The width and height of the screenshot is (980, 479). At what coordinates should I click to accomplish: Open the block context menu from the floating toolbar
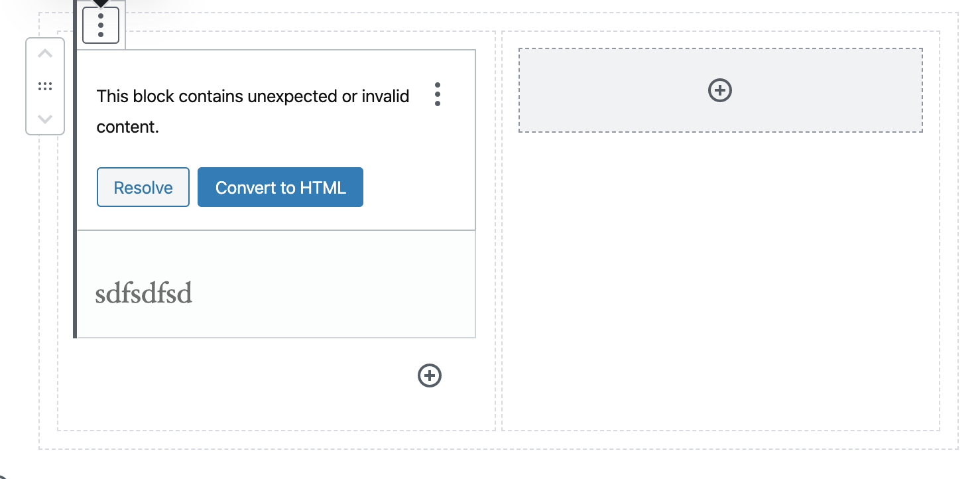pyautogui.click(x=100, y=26)
